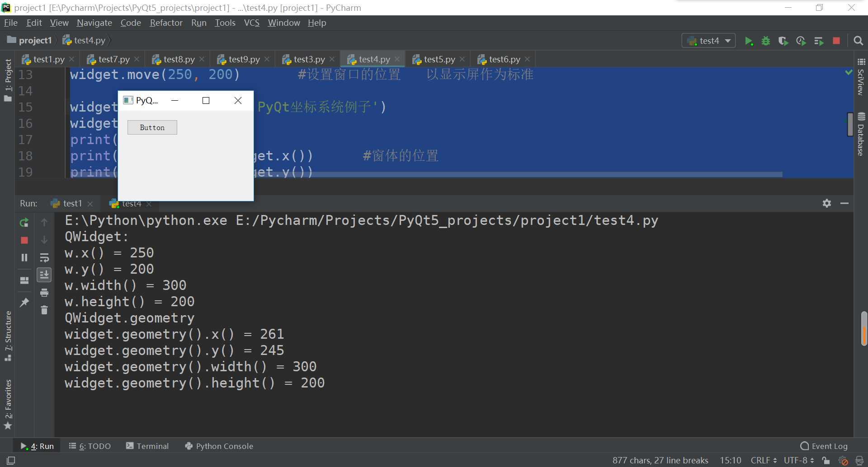Open the Code menu
Viewport: 868px width, 467px height.
pyautogui.click(x=131, y=23)
